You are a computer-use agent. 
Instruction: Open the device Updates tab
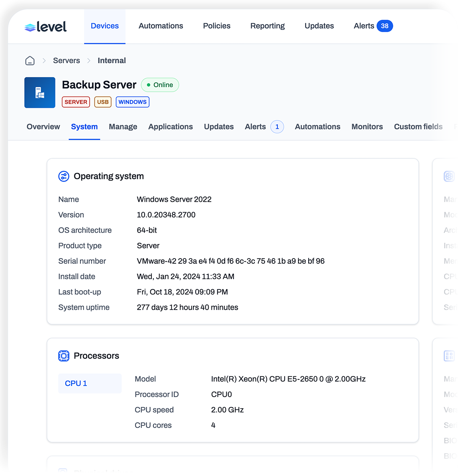pyautogui.click(x=219, y=127)
